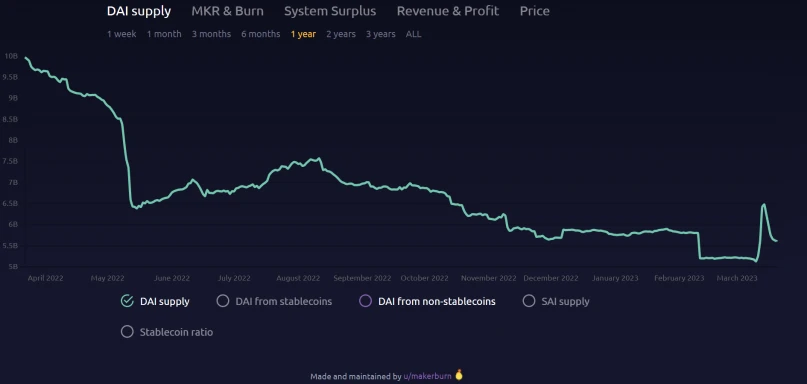Click the February 2023 axis label

coord(679,278)
